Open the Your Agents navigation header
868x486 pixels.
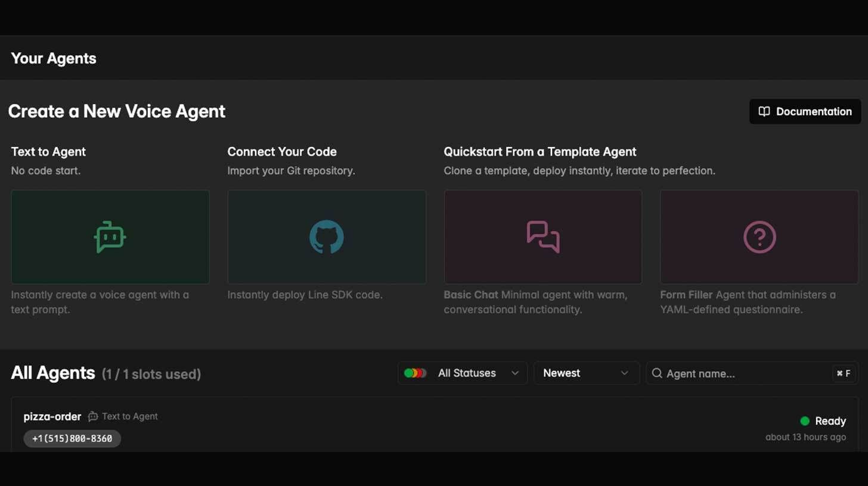point(53,58)
